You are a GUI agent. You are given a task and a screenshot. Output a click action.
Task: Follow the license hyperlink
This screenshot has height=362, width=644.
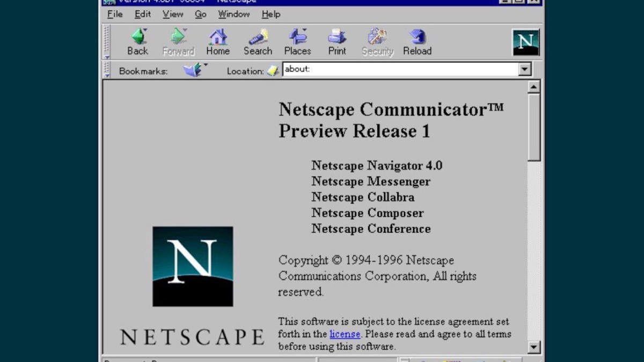click(x=345, y=334)
